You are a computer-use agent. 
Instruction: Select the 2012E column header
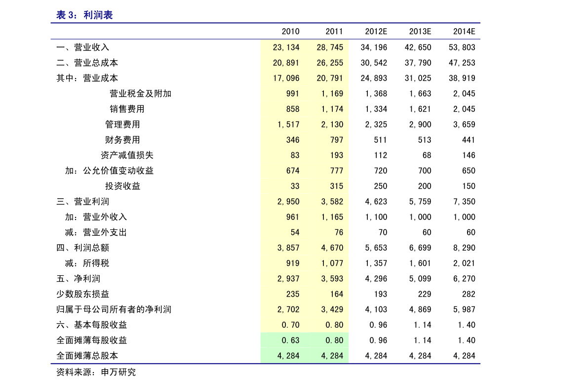376,32
